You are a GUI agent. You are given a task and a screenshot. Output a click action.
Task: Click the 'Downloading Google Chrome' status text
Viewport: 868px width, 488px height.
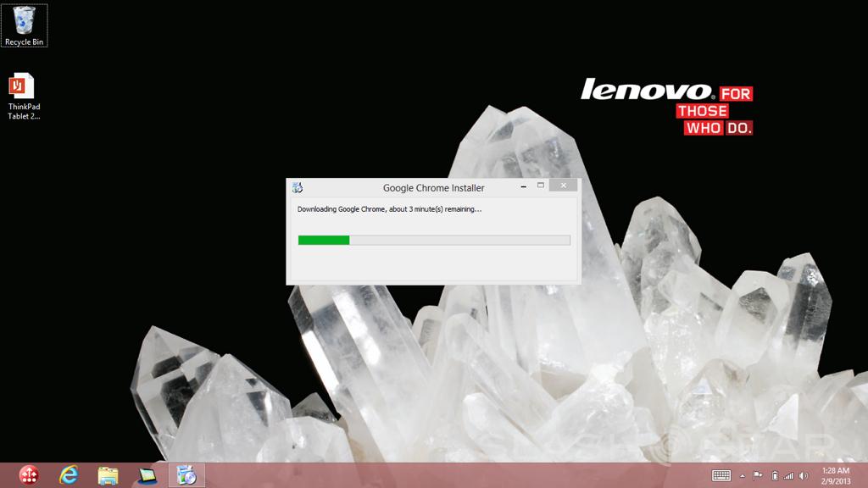389,209
